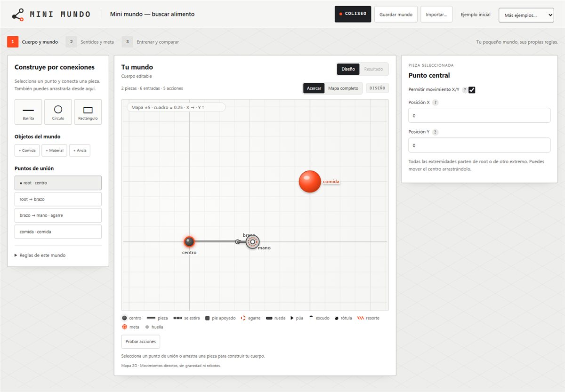Open the Más ejemplos dropdown
This screenshot has width=565, height=392.
coord(526,15)
